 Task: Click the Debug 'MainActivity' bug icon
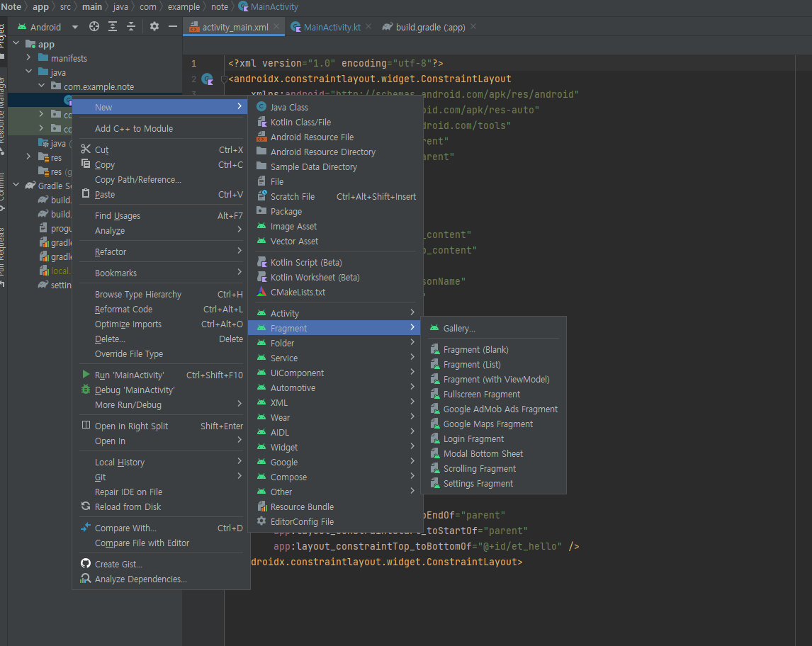[86, 390]
